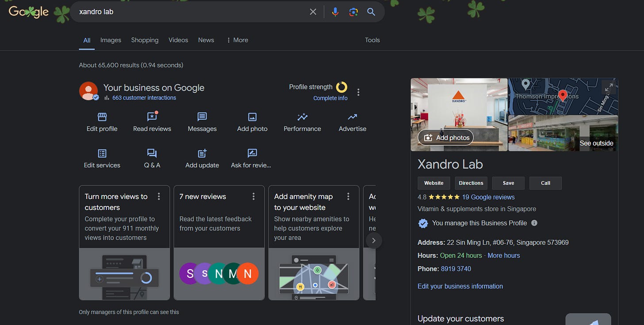Switch to the Shopping tab

(145, 40)
